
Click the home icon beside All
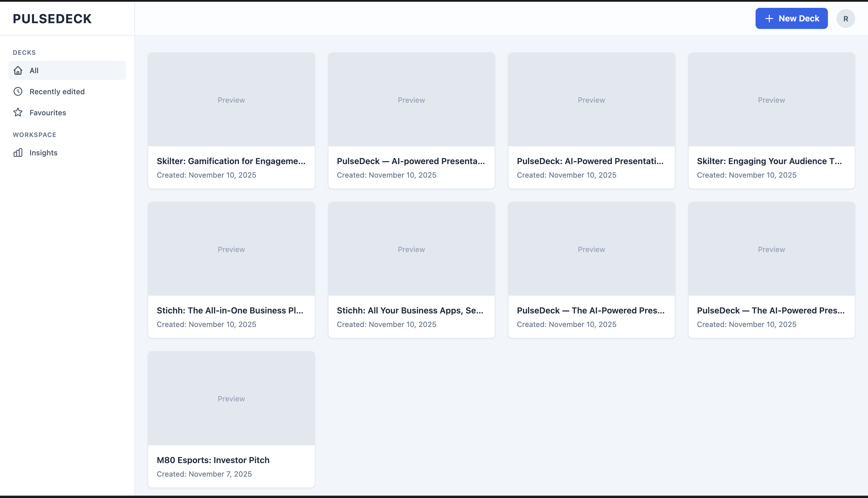tap(18, 70)
